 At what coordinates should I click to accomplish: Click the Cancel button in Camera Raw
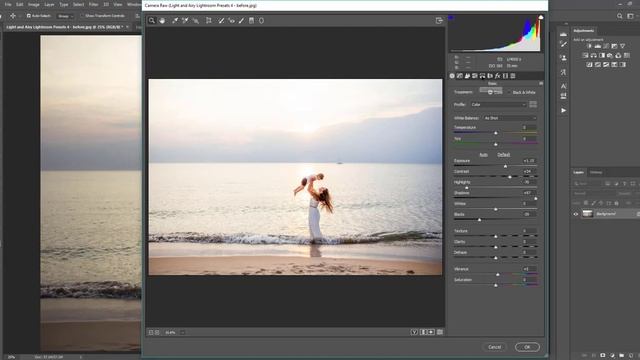(x=494, y=347)
